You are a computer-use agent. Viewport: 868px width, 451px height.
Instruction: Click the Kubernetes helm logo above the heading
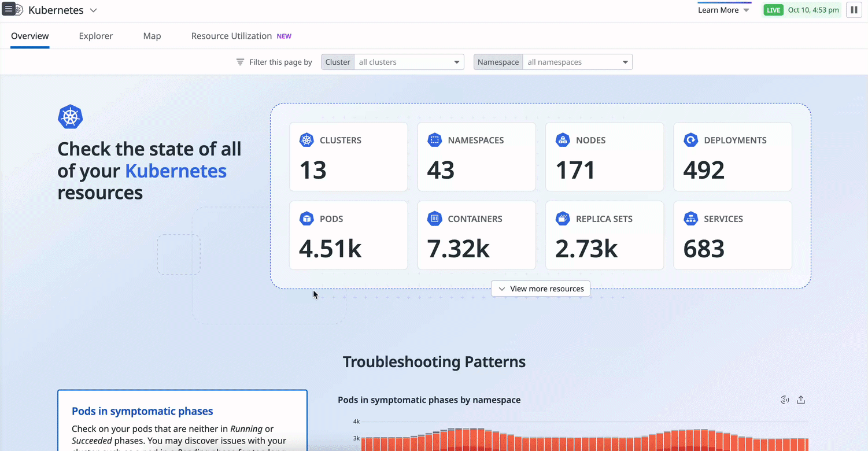click(70, 116)
